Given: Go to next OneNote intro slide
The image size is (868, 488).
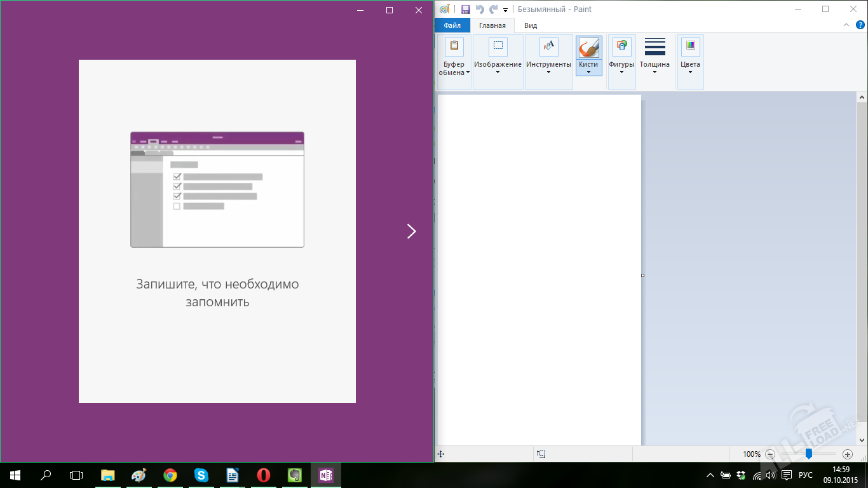Looking at the screenshot, I should coord(411,231).
